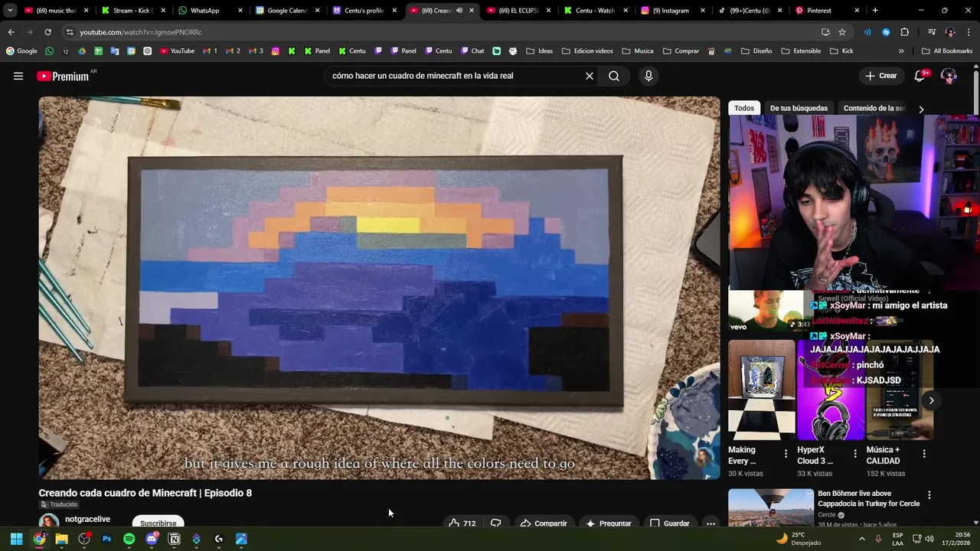Open the Traducido label under title

59,504
